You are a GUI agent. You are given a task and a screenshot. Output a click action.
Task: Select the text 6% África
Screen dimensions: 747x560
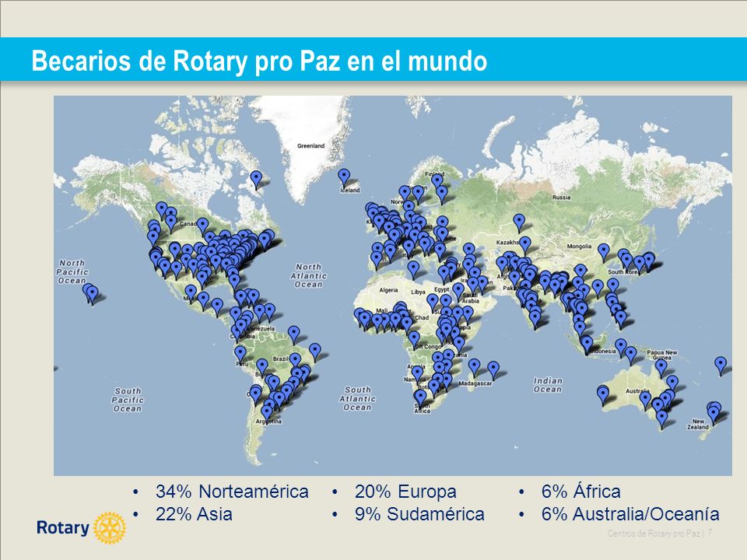coord(580,491)
